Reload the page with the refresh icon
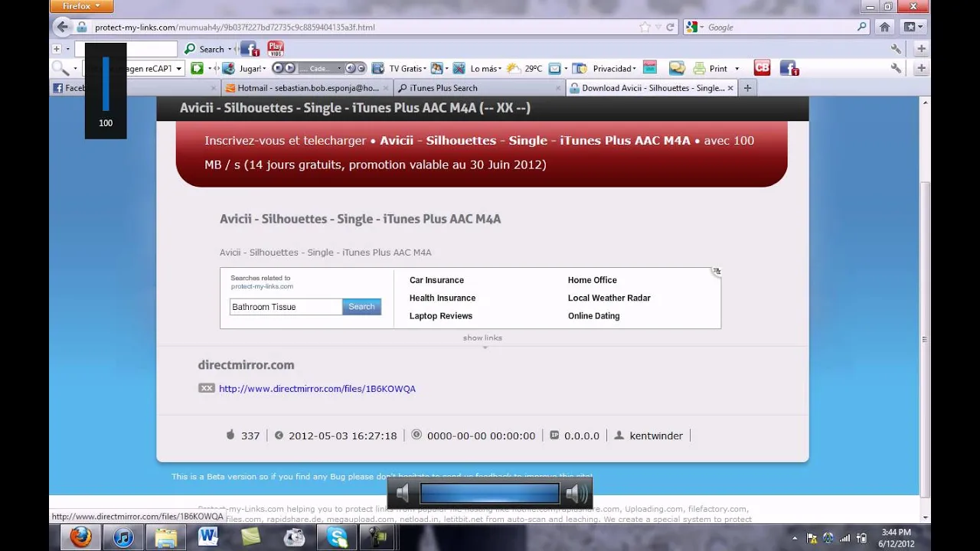The image size is (980, 551). (670, 27)
